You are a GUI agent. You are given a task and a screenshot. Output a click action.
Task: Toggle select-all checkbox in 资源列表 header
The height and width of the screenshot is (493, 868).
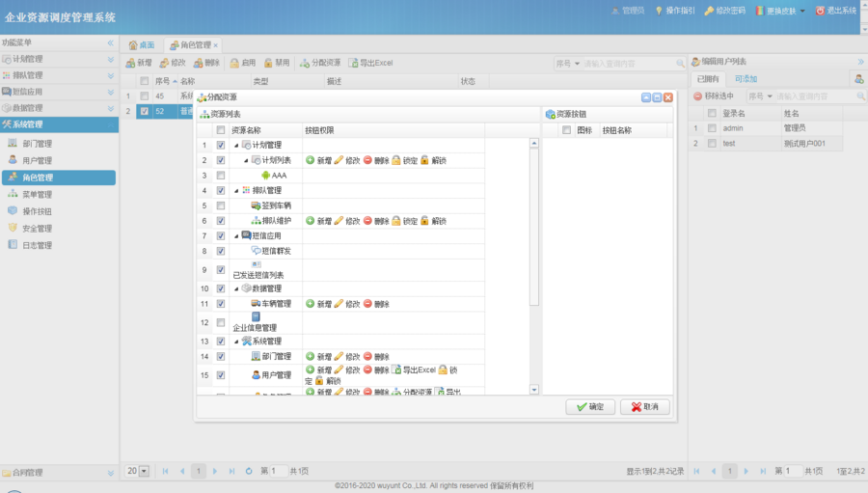(x=220, y=130)
